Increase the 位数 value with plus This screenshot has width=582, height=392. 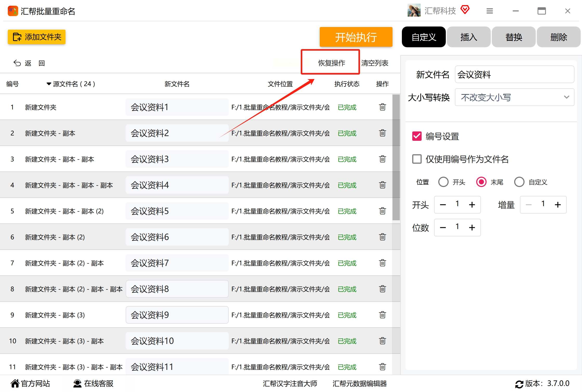tap(472, 228)
